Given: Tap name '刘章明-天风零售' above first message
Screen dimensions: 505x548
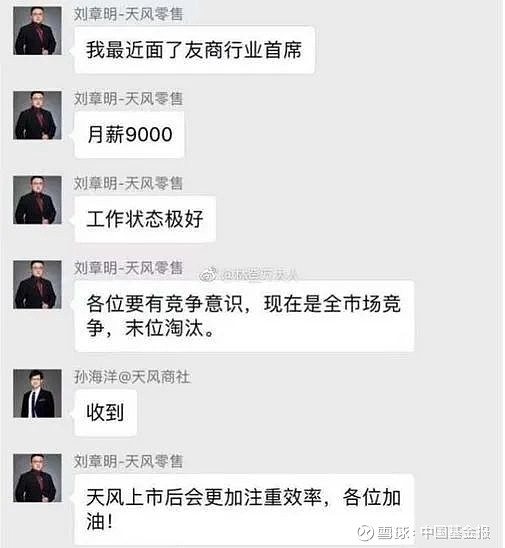Looking at the screenshot, I should (128, 14).
